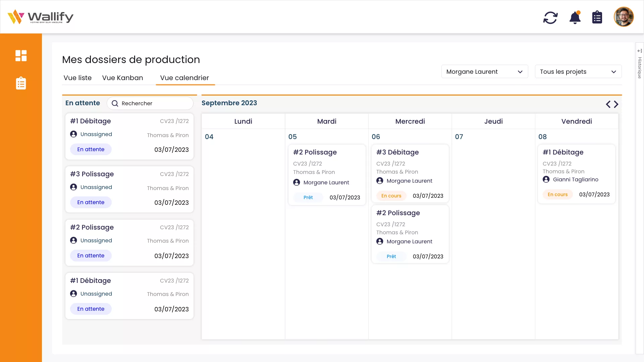Open the clipboard icon in the sidebar
Screen dimensions: 644x362
coord(21,83)
